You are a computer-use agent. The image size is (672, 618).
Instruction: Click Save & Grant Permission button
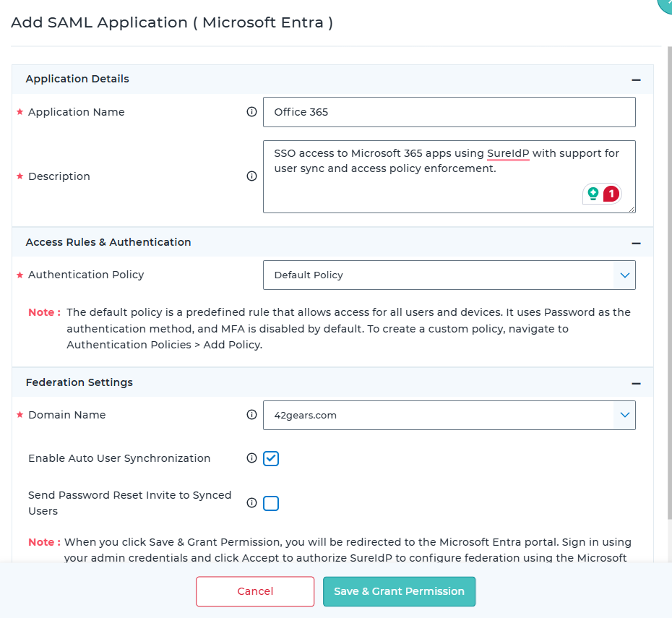[399, 591]
